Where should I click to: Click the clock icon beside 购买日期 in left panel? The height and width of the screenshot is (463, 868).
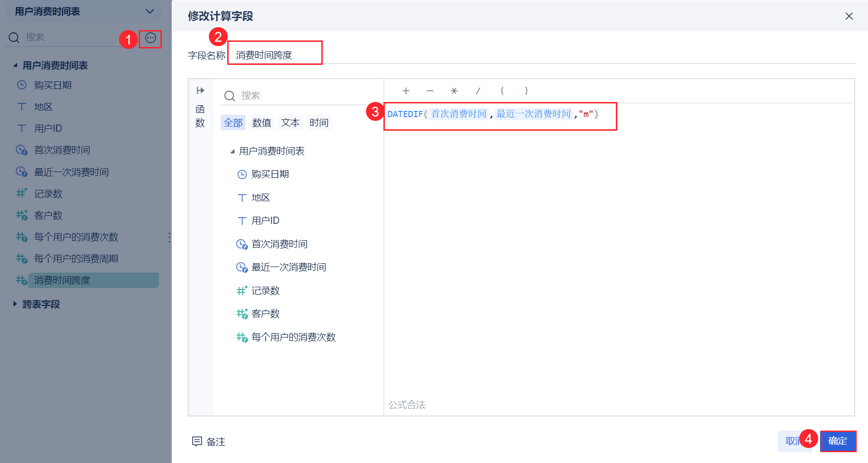pyautogui.click(x=22, y=85)
